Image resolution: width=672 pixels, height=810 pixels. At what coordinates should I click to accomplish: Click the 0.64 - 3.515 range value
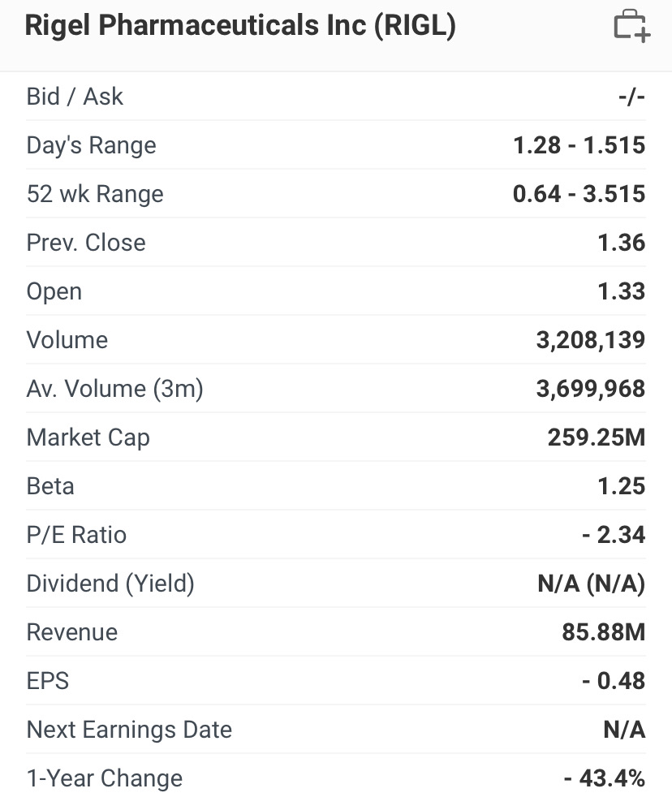pos(579,194)
